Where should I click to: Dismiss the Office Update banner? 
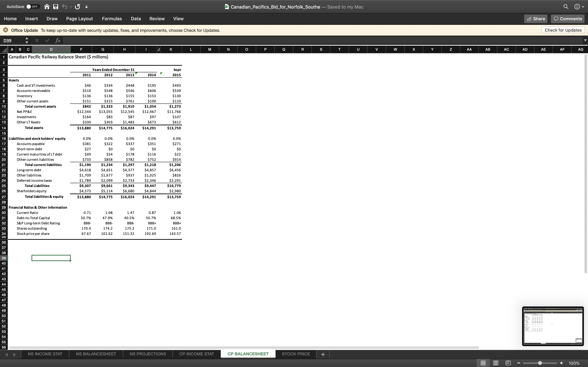click(x=6, y=30)
